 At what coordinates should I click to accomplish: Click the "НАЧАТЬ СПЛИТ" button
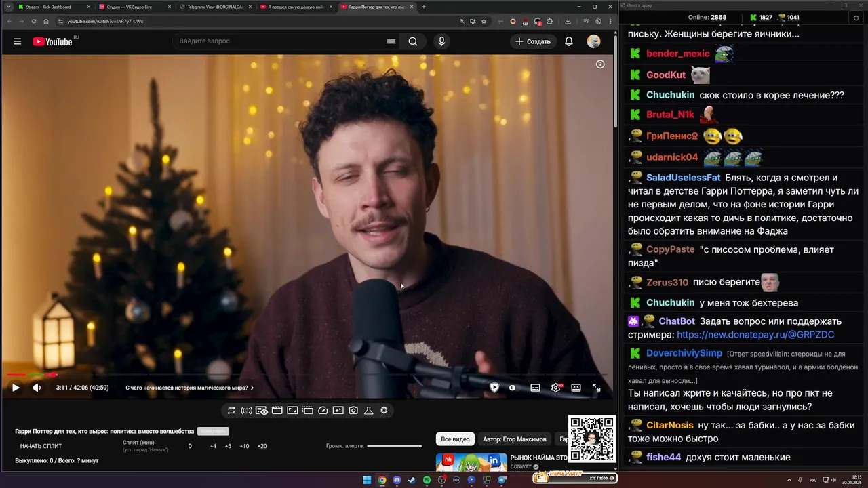pyautogui.click(x=41, y=446)
